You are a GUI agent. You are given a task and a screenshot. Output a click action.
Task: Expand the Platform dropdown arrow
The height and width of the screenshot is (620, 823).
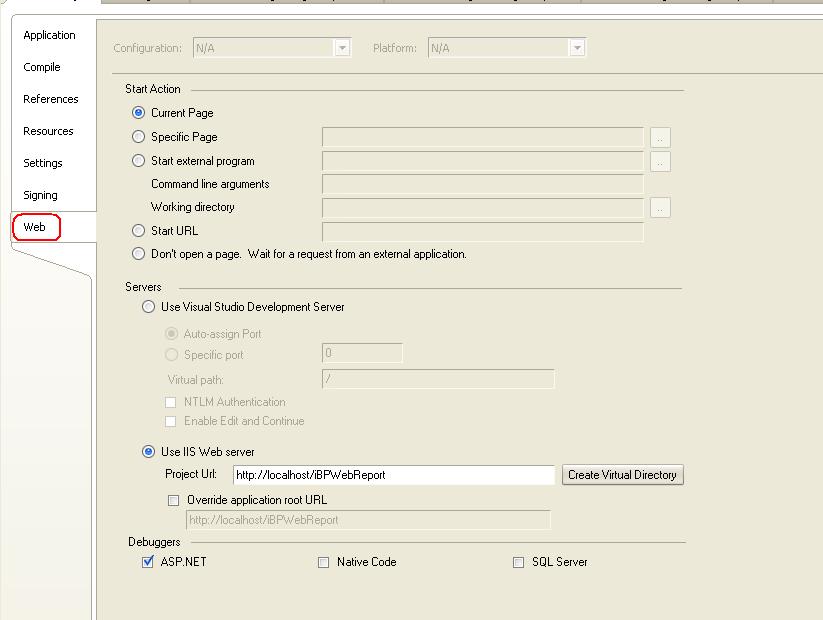point(577,48)
